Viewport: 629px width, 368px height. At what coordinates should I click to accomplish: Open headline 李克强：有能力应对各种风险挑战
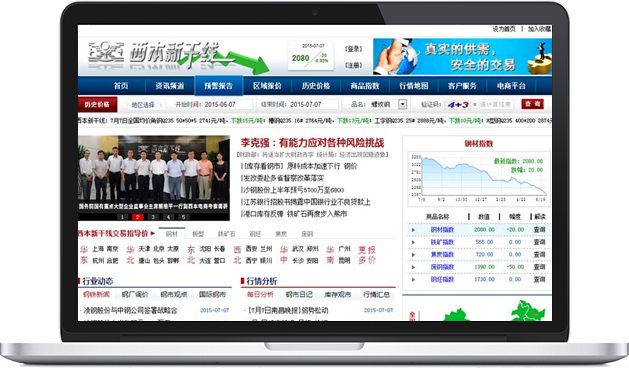pos(312,143)
